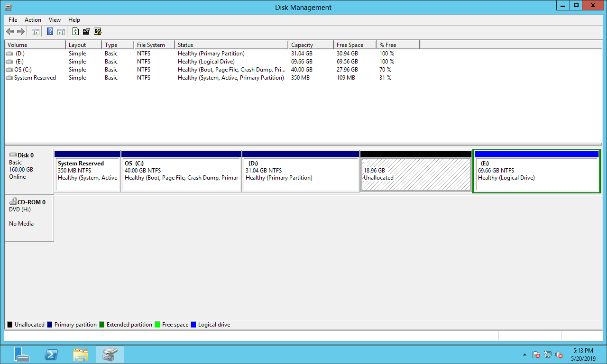
Task: Click the rightmost toolbar settings icon
Action: pyautogui.click(x=98, y=32)
